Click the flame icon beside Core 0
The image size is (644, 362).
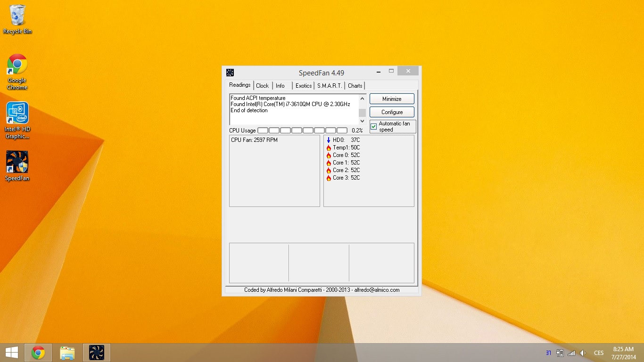[x=329, y=155]
